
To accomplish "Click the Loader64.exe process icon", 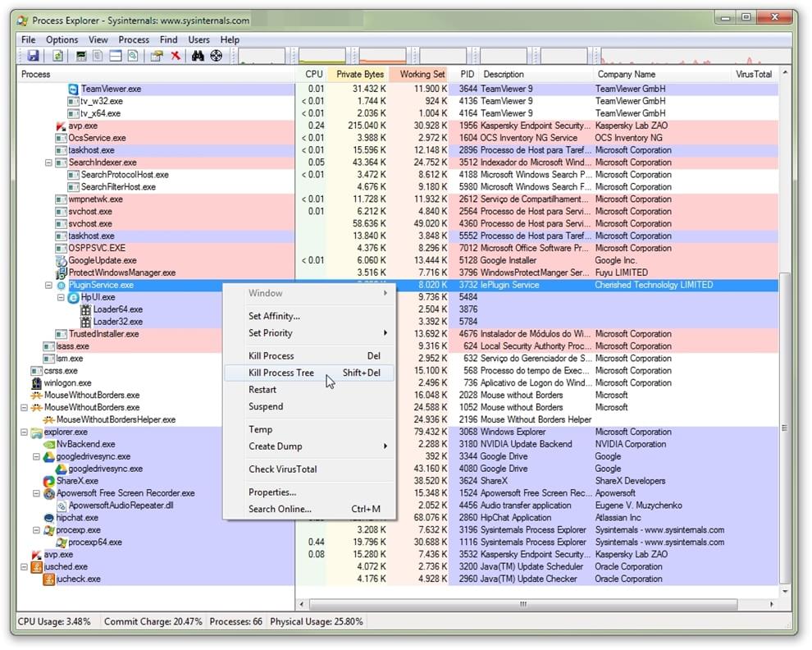I will point(85,310).
